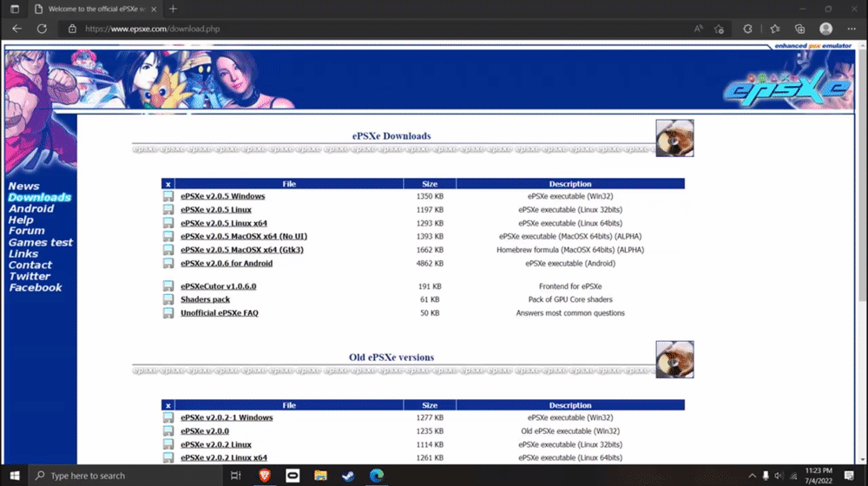The width and height of the screenshot is (868, 486).
Task: Open a new browser tab
Action: click(x=174, y=9)
